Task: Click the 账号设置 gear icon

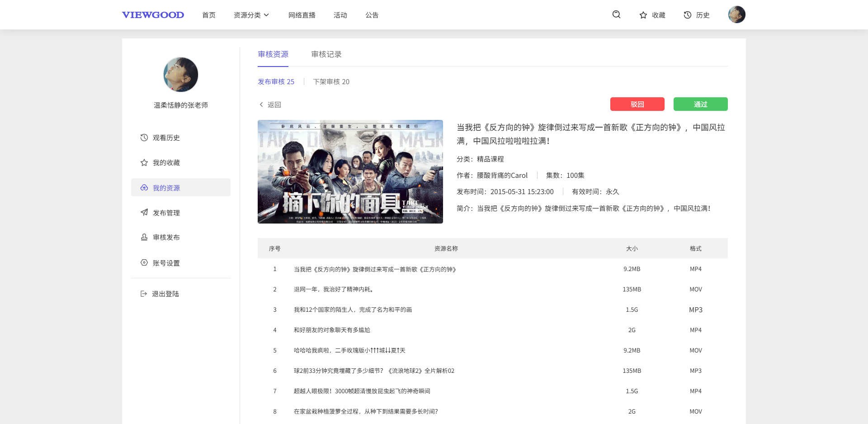Action: (144, 262)
